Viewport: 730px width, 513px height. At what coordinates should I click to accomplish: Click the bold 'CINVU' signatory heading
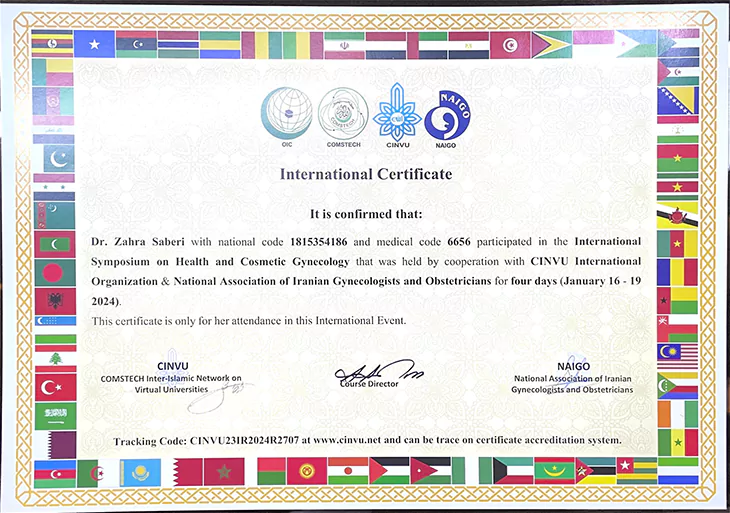173,366
